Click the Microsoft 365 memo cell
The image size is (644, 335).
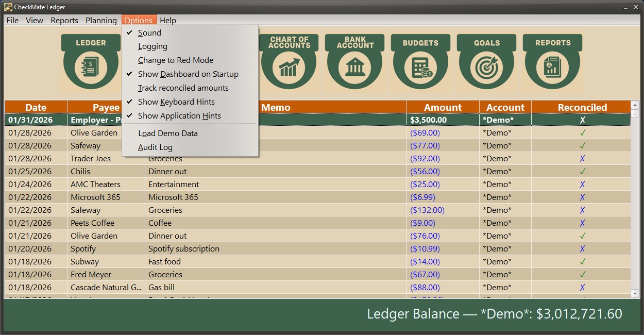(x=276, y=197)
